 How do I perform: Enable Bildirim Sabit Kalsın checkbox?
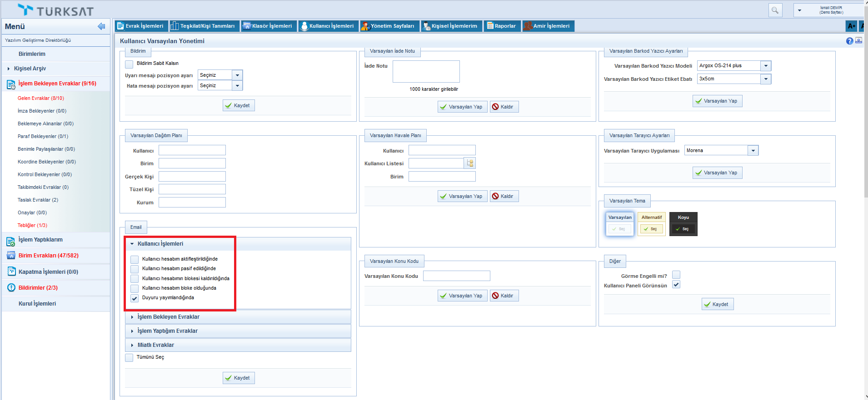[x=130, y=64]
